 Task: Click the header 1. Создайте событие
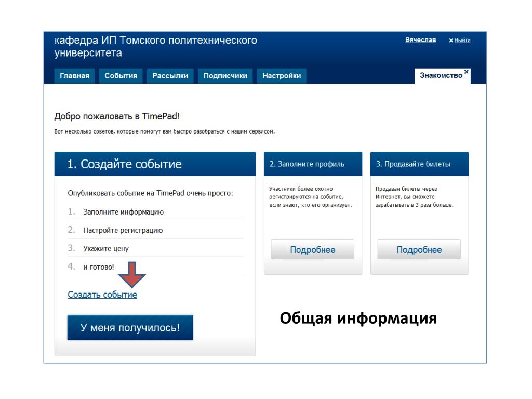tap(155, 164)
